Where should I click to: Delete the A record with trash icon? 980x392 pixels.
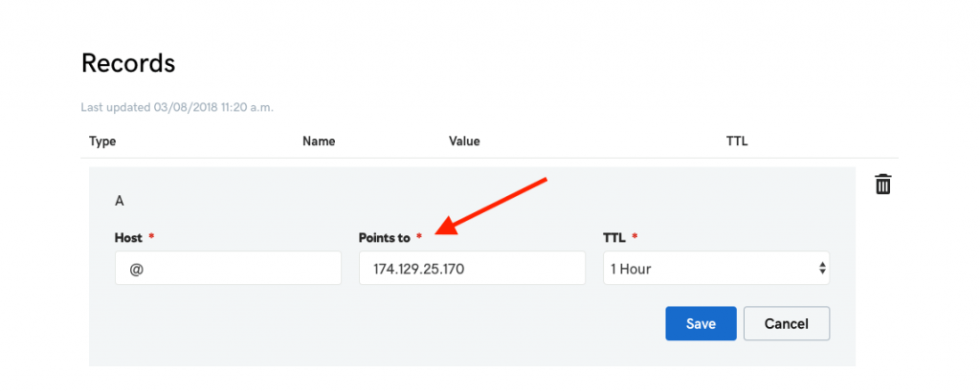point(882,185)
